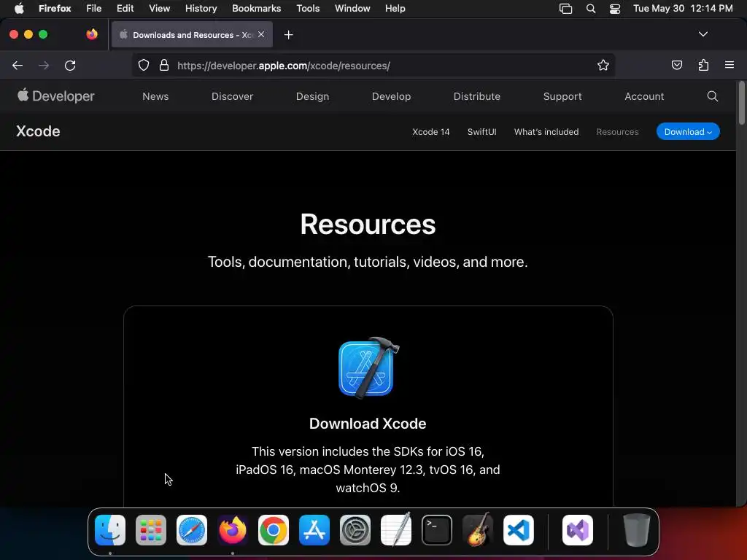This screenshot has width=747, height=560.
Task: Open Launchpad from the Dock
Action: pyautogui.click(x=151, y=530)
